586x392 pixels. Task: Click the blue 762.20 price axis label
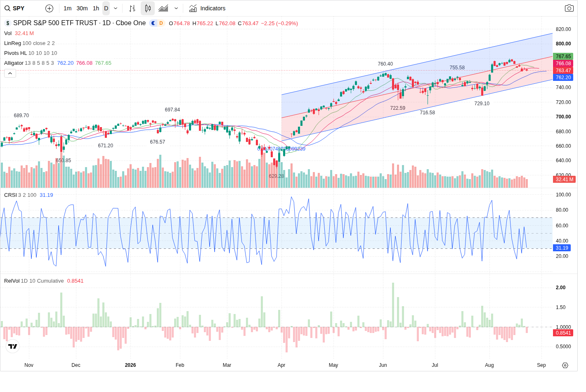coord(563,78)
